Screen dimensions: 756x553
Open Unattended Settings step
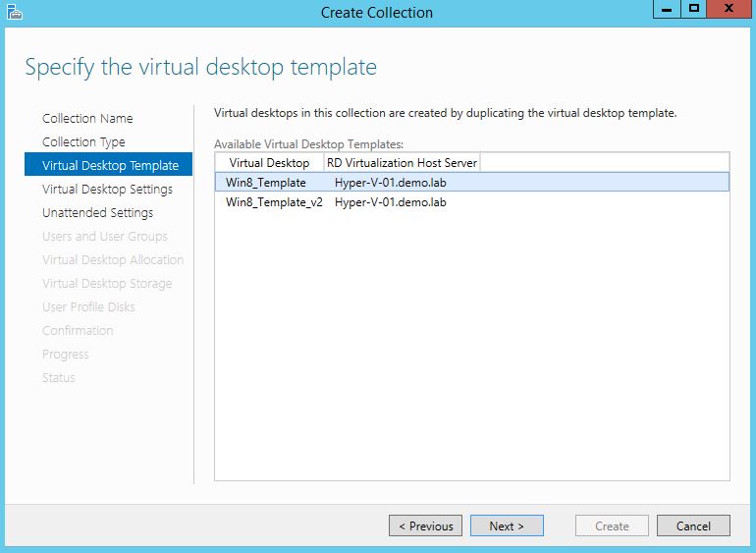tap(97, 213)
